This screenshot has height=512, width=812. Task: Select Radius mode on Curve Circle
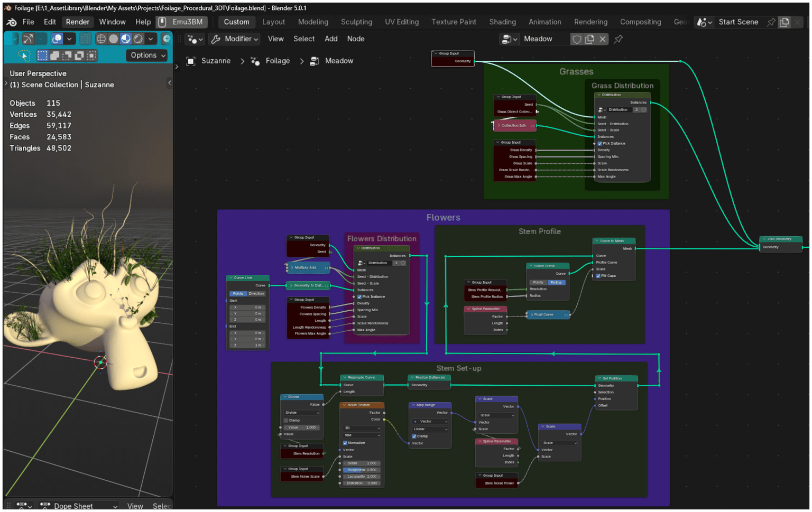point(556,283)
